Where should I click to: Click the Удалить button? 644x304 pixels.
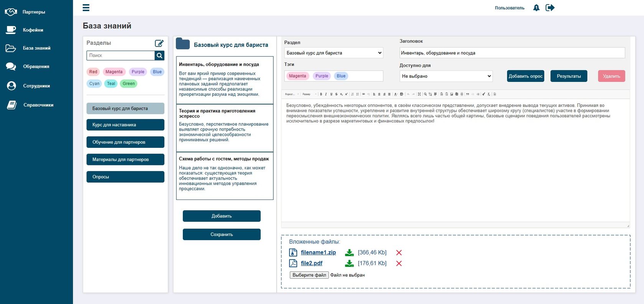tap(611, 76)
